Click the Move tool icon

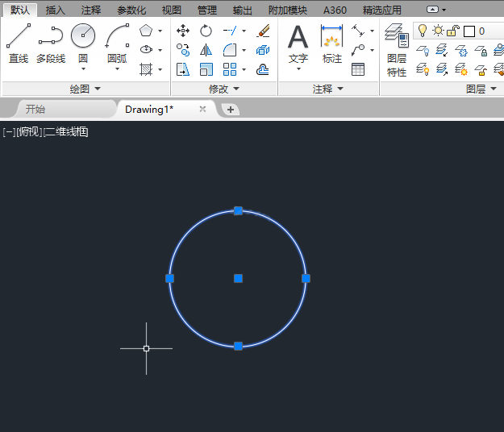click(183, 31)
